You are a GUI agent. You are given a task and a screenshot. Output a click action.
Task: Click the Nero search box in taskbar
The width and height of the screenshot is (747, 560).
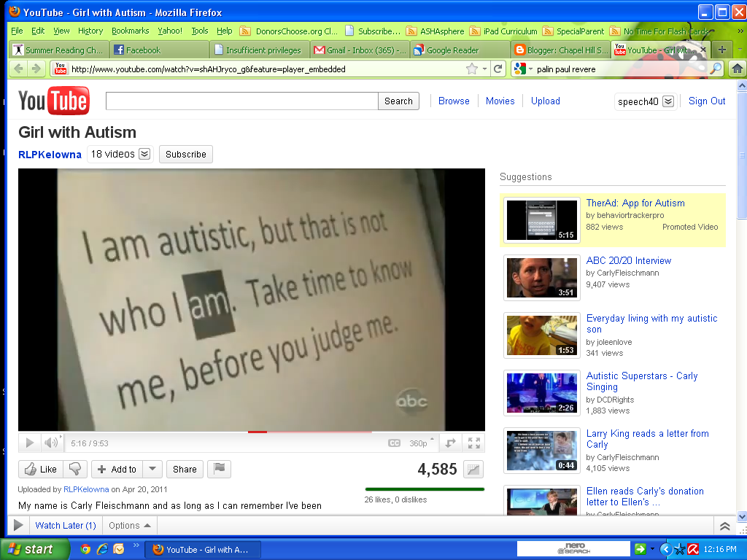tap(573, 548)
